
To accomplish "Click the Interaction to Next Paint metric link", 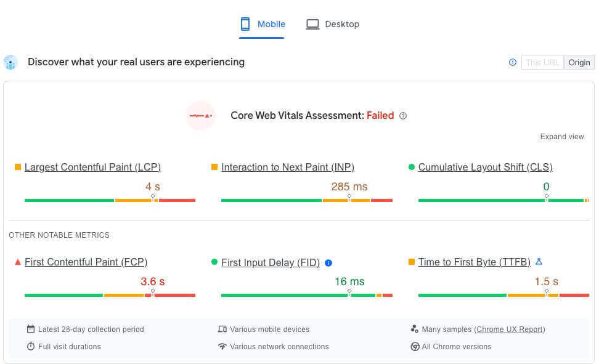I will coord(288,167).
